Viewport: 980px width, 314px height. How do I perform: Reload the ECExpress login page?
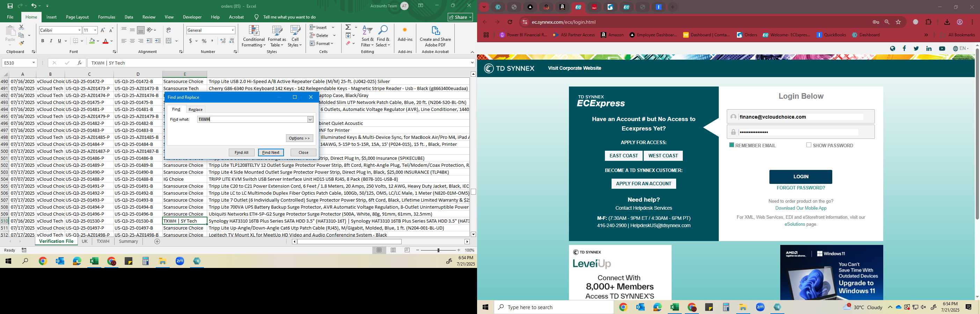click(x=510, y=22)
